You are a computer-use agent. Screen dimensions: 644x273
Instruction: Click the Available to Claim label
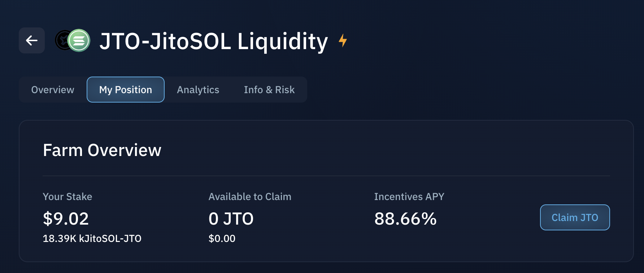click(250, 196)
